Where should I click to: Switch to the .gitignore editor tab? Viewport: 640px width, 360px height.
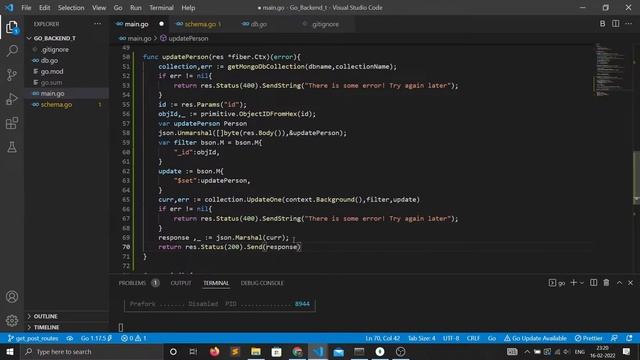[x=324, y=24]
